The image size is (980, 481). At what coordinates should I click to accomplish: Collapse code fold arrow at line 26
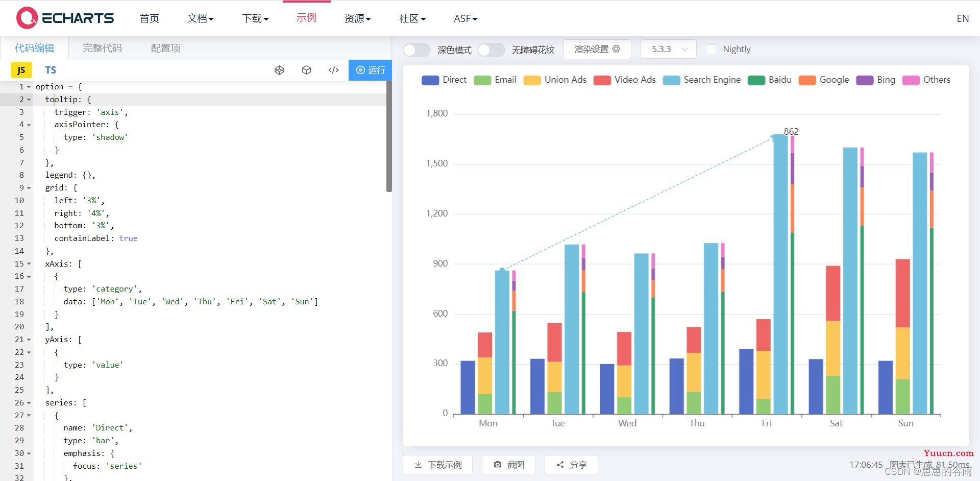29,403
